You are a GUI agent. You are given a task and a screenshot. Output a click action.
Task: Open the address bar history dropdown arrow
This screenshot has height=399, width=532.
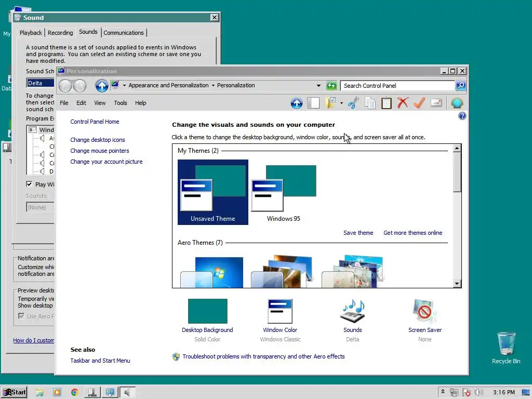[x=318, y=86]
